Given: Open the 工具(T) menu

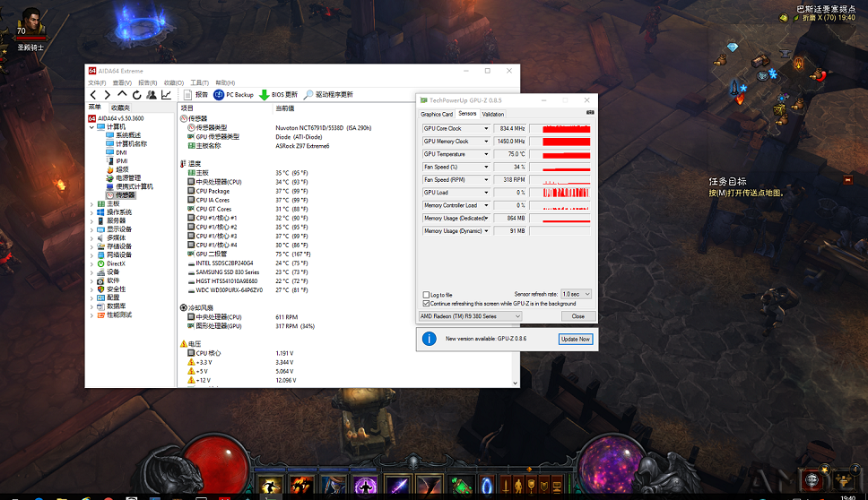Looking at the screenshot, I should point(200,83).
